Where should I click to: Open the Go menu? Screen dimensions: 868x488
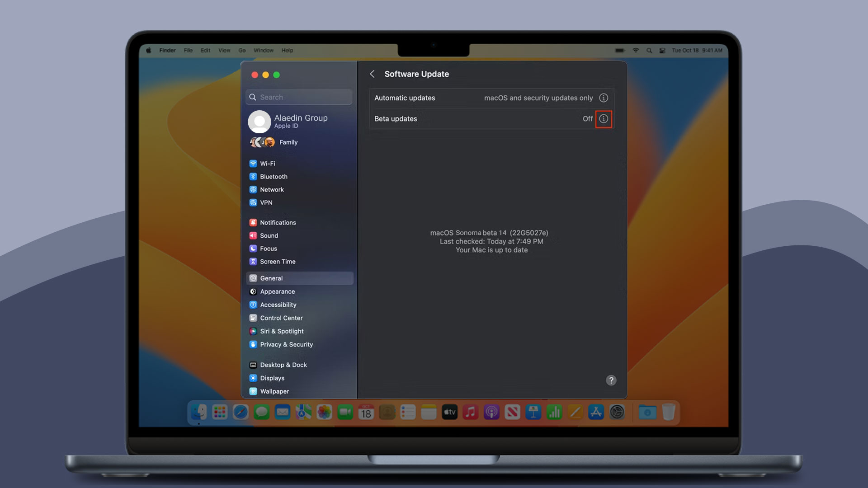(242, 51)
